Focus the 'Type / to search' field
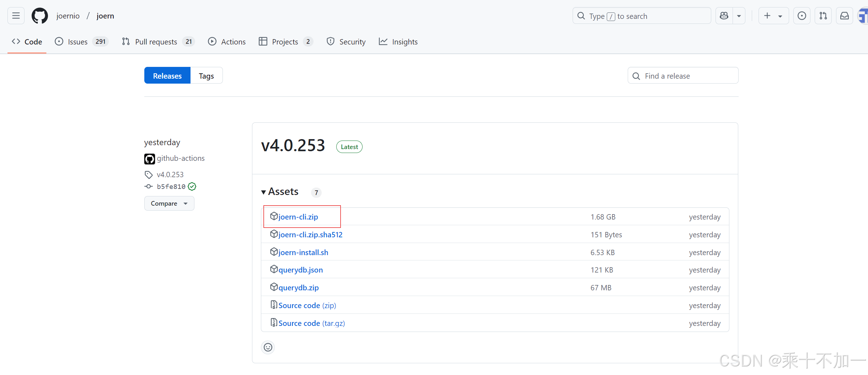Screen dimensions: 868x375 click(642, 16)
